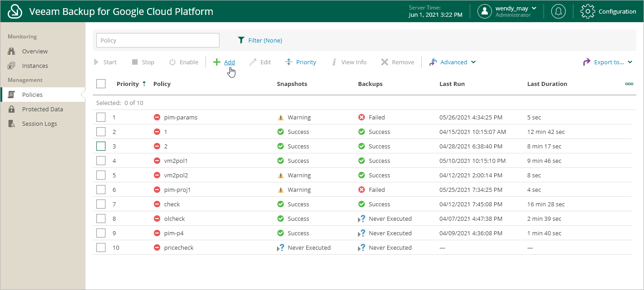Click the Never Executed backup icon for olcheck

point(362,219)
